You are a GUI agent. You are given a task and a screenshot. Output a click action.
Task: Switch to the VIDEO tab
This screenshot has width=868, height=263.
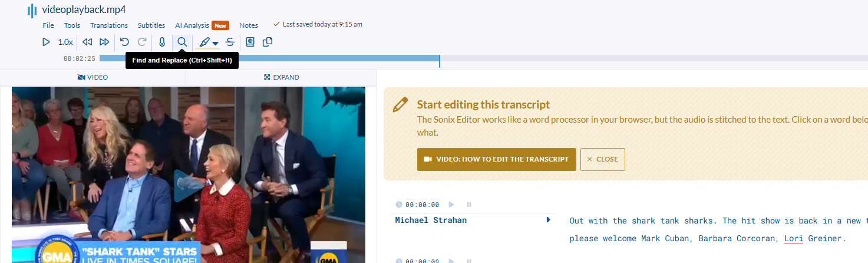pyautogui.click(x=93, y=77)
